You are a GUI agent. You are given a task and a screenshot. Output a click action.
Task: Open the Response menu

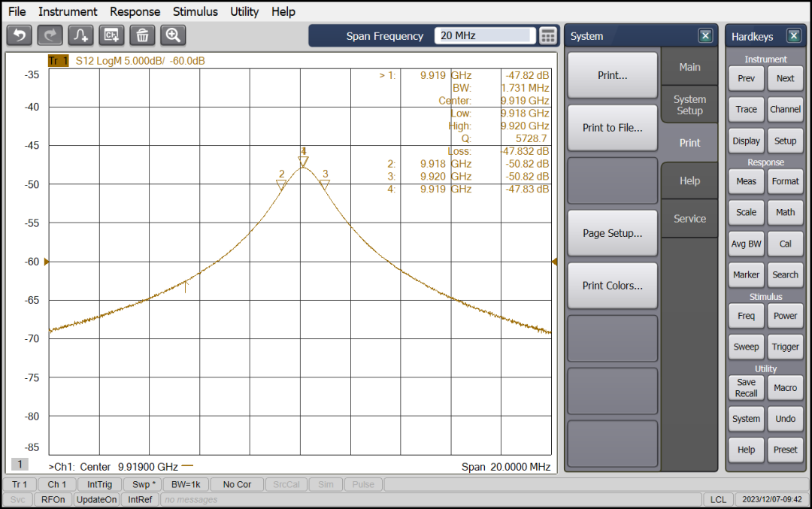tap(135, 11)
